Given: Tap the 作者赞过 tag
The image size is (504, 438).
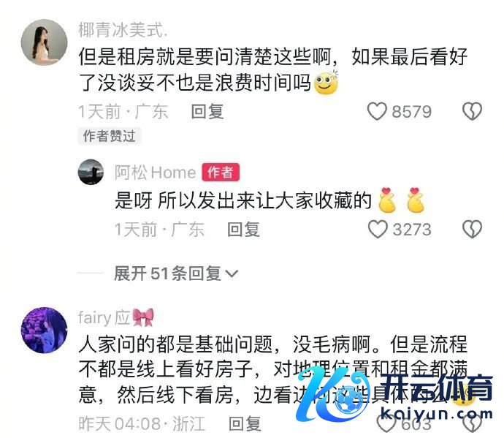Looking at the screenshot, I should (110, 136).
